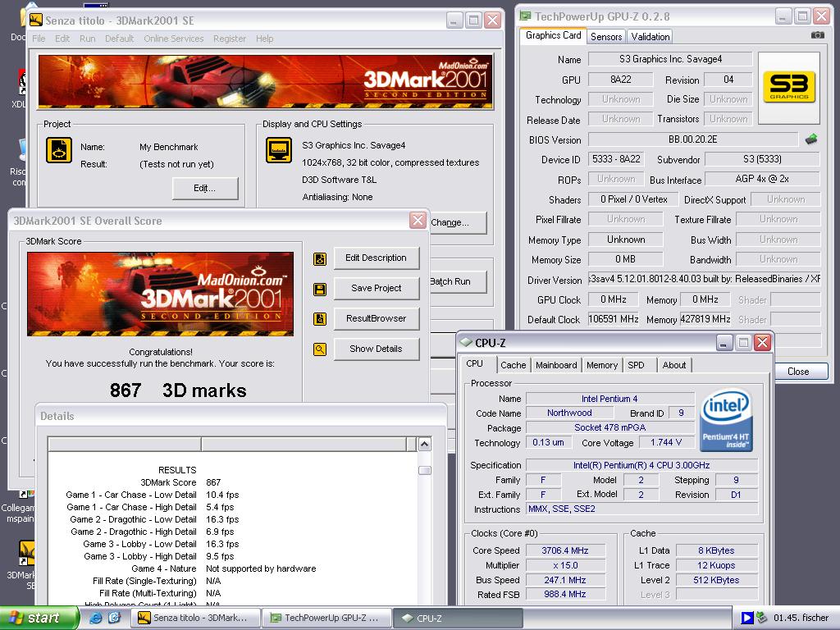Click the CPU-Z title bar icon
This screenshot has width=840, height=630.
[466, 342]
